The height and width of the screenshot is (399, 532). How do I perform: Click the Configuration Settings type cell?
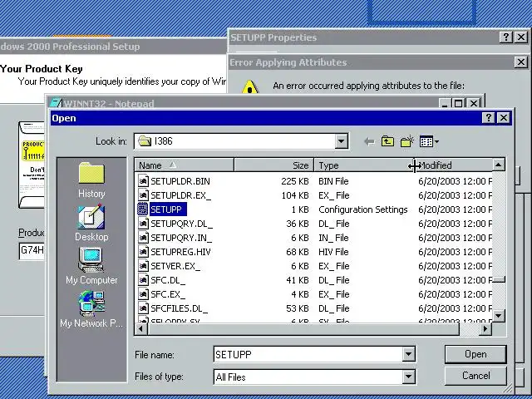click(362, 209)
